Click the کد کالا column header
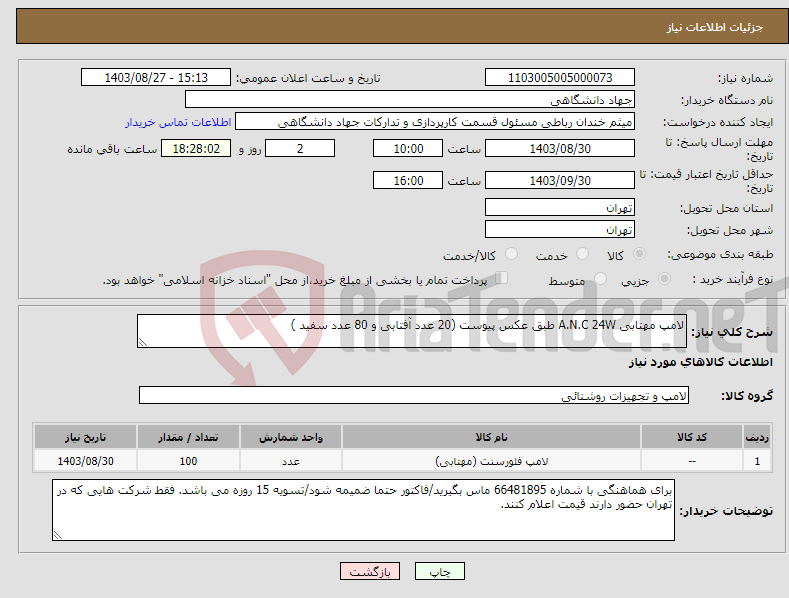The image size is (789, 598). tap(692, 437)
